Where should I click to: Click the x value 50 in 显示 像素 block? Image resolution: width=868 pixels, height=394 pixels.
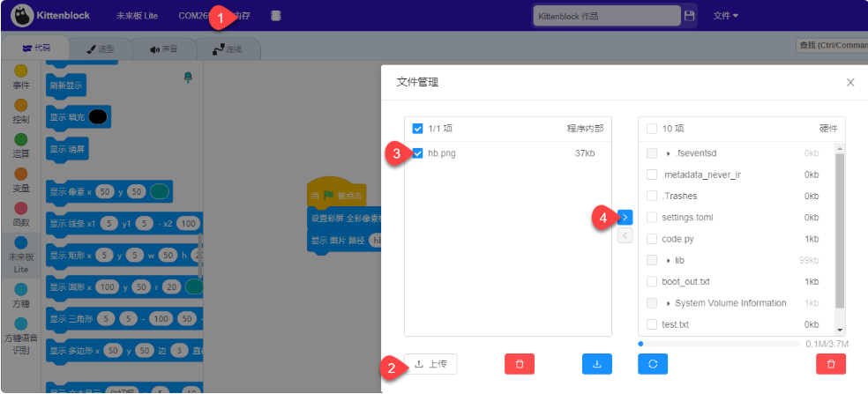pos(105,191)
